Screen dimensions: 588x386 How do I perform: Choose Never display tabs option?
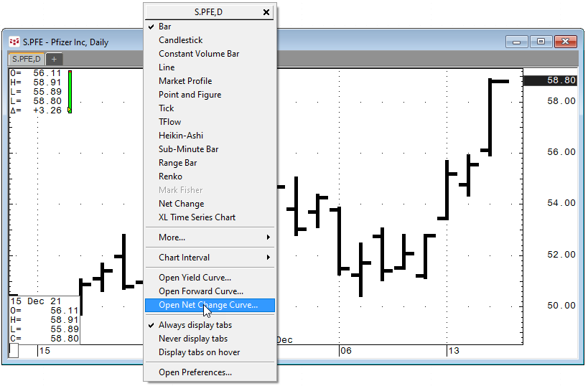(193, 339)
